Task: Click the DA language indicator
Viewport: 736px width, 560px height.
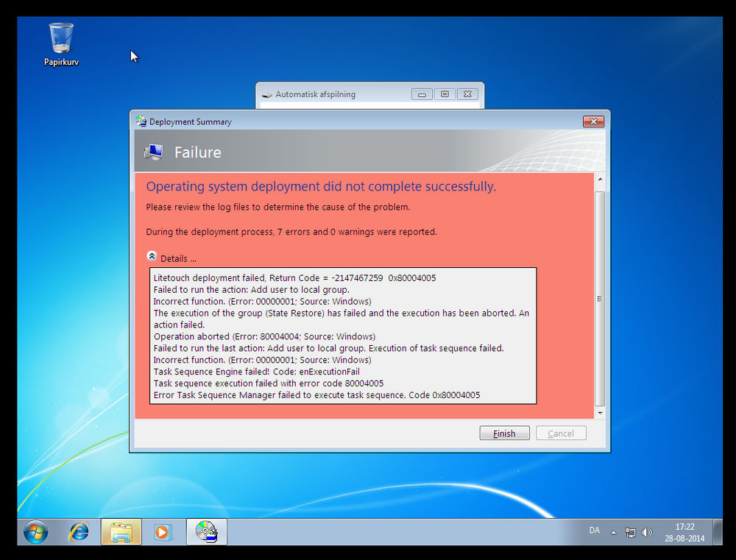Action: pyautogui.click(x=594, y=530)
